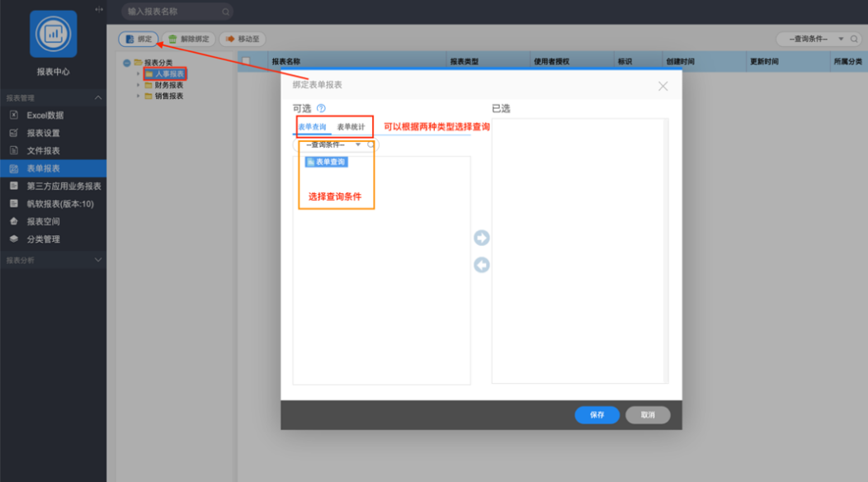Viewport: 868px width, 482px height.
Task: Select the 表单查询 tab
Action: pyautogui.click(x=312, y=127)
